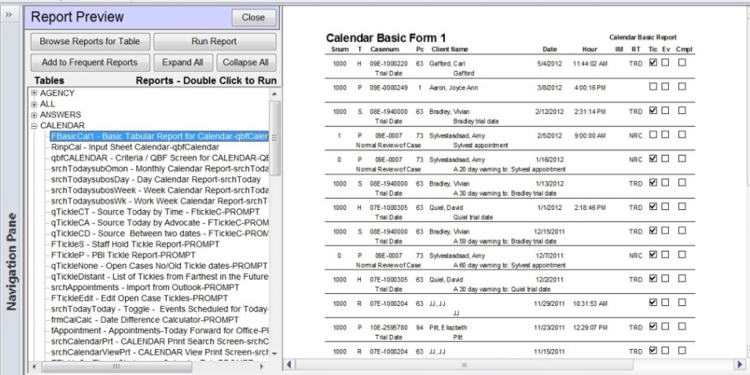Screen dimensions: 750x375
Task: Click tree list scroll up arrow
Action: tap(275, 94)
